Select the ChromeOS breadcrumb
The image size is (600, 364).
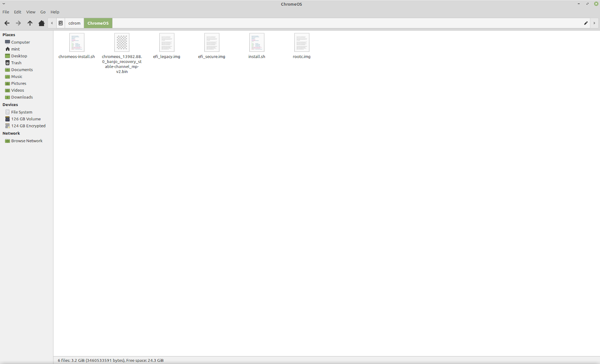(x=98, y=23)
